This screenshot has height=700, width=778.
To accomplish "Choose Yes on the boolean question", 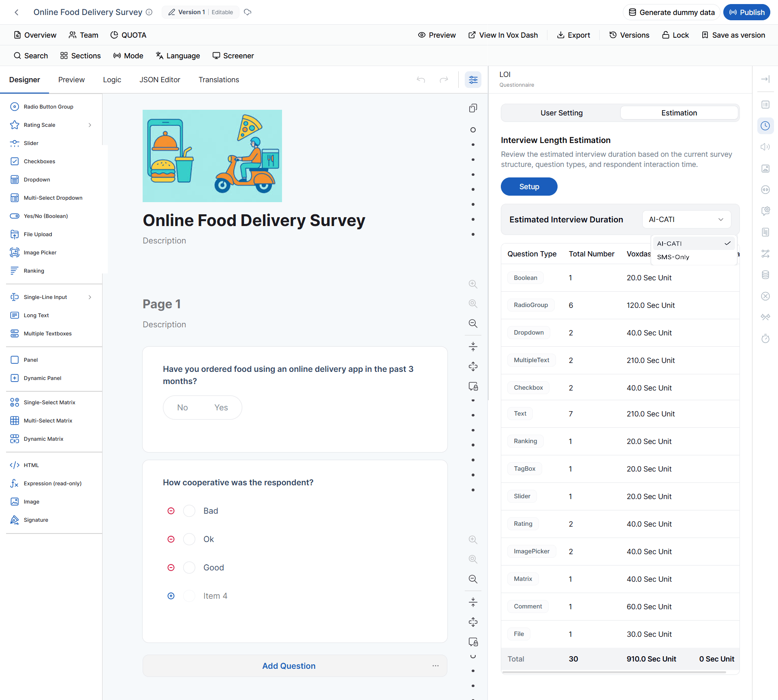I will [221, 408].
